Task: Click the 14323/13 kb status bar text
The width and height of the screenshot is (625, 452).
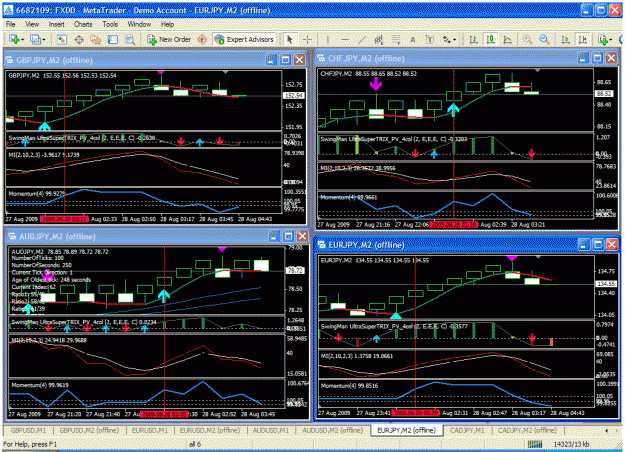Action: pos(571,444)
